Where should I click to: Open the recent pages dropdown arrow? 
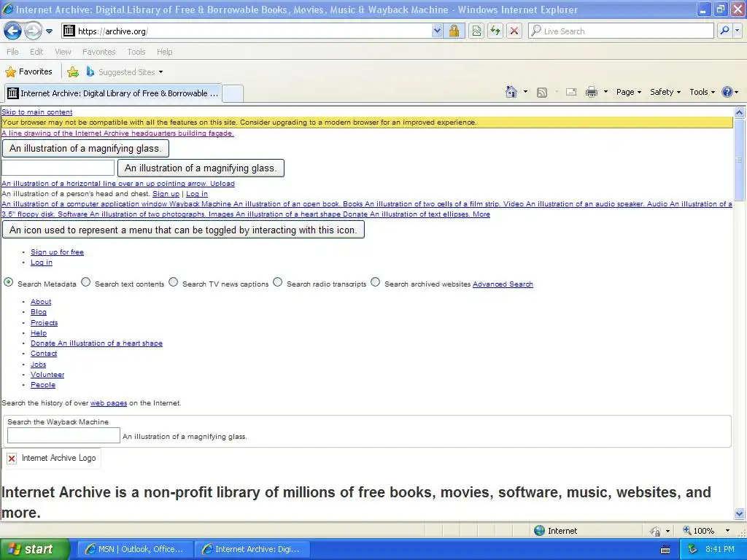click(x=49, y=31)
